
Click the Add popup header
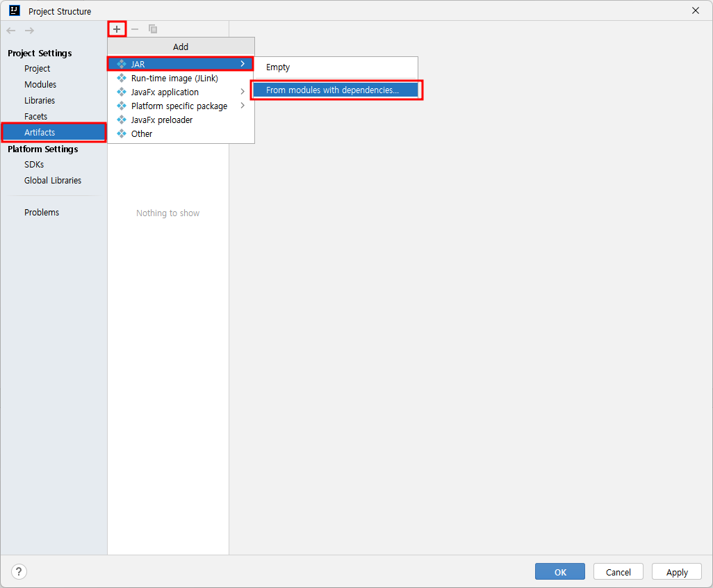point(181,47)
